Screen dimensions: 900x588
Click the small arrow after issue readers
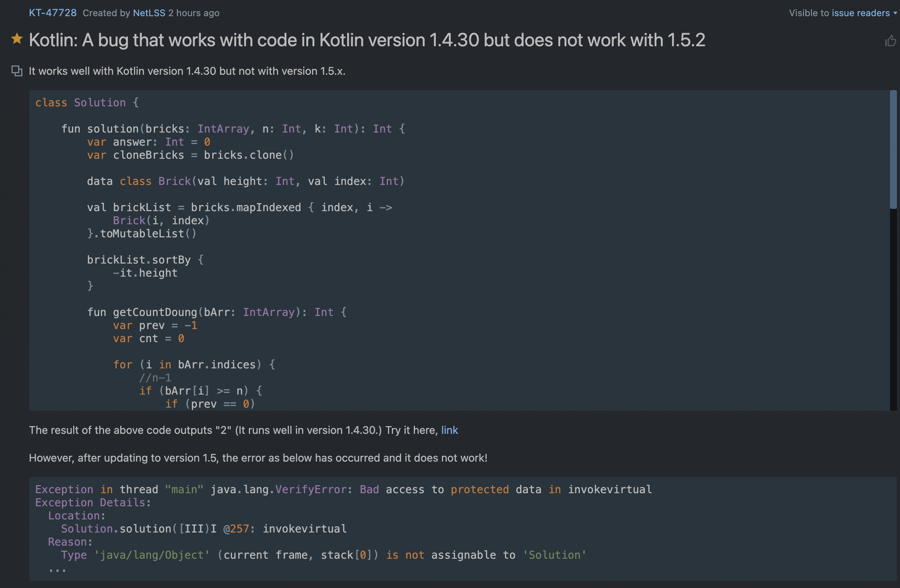(895, 13)
